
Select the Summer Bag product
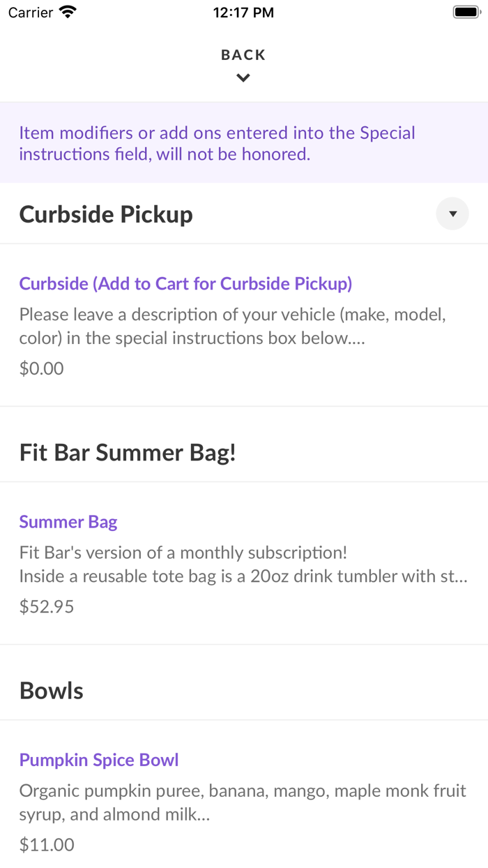click(68, 521)
